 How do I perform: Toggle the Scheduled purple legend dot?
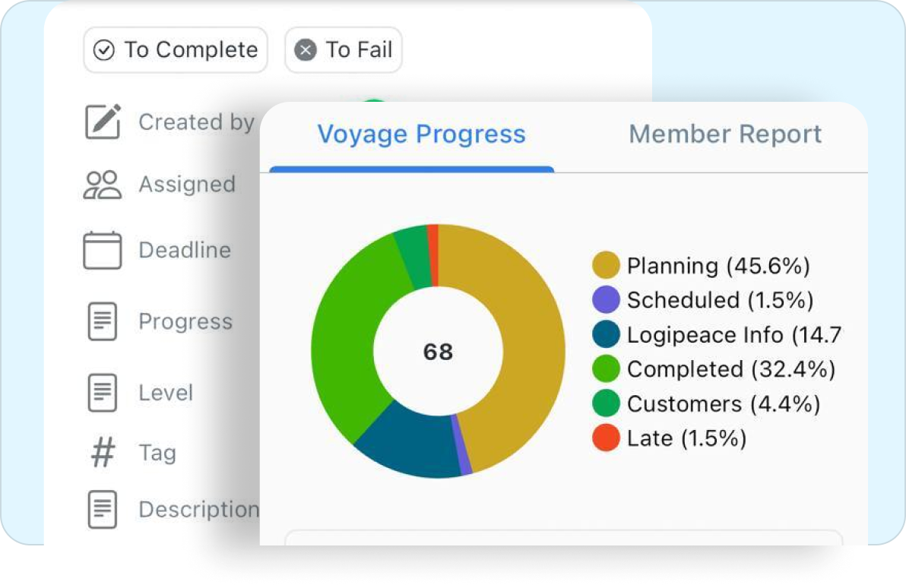pyautogui.click(x=606, y=300)
